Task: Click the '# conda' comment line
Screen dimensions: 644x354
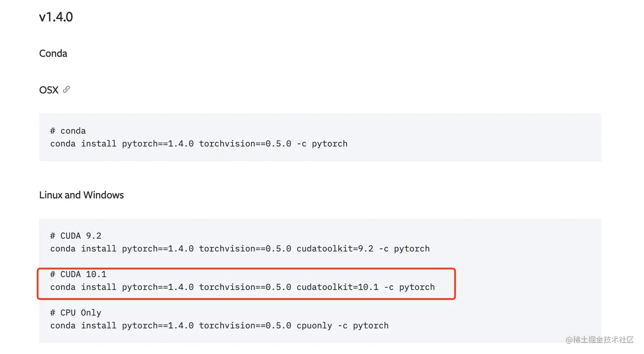Action: coord(68,131)
